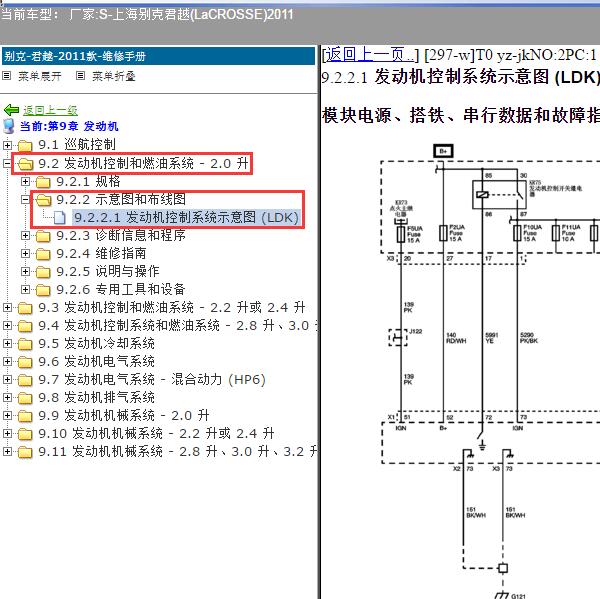The width and height of the screenshot is (600, 599).
Task: Select 9.2.5 说明与操作 item
Action: pyautogui.click(x=108, y=271)
